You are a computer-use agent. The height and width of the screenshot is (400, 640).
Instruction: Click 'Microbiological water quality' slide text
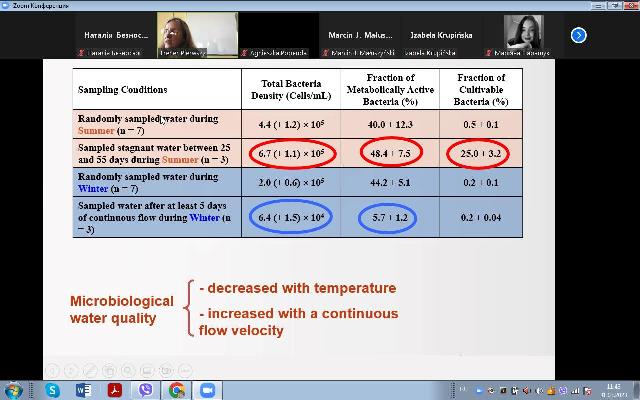pos(122,309)
